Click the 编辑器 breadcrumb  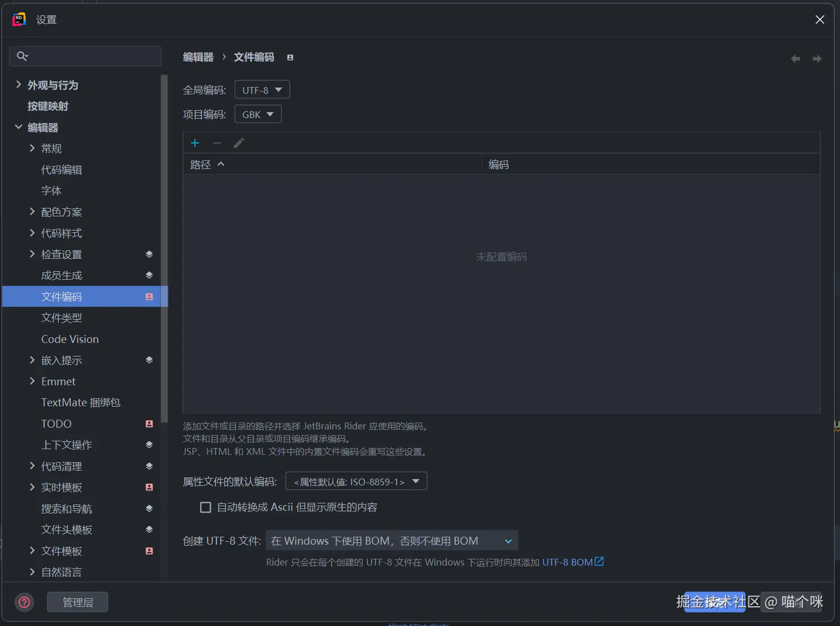[x=198, y=57]
